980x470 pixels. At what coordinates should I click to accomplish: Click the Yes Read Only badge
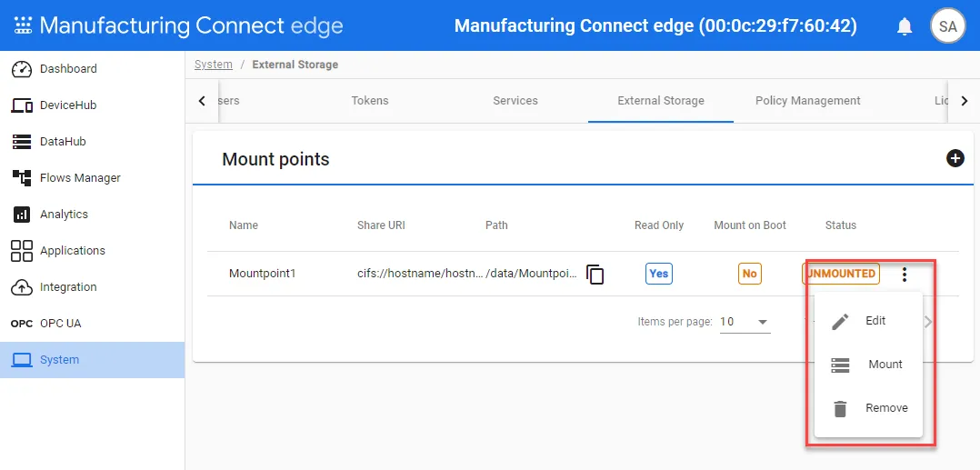(x=659, y=274)
